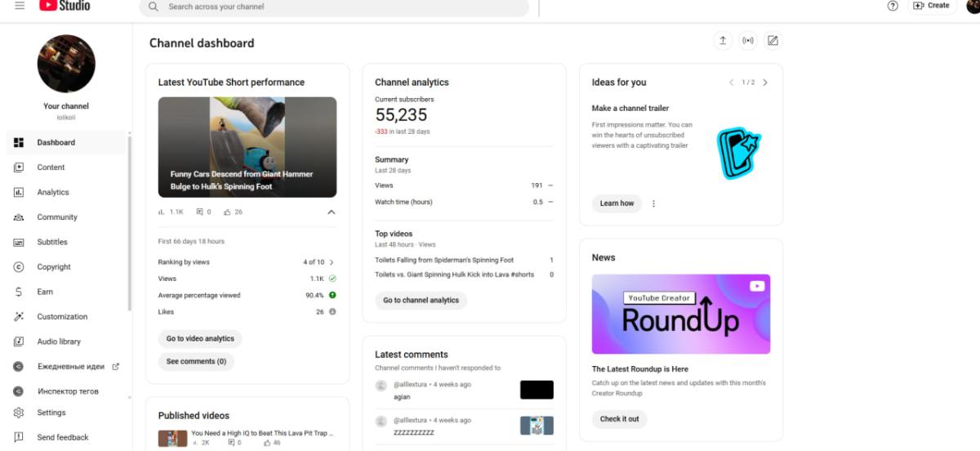The width and height of the screenshot is (980, 451).
Task: Click the YouTube Creator RoundUp banner
Action: click(x=681, y=314)
